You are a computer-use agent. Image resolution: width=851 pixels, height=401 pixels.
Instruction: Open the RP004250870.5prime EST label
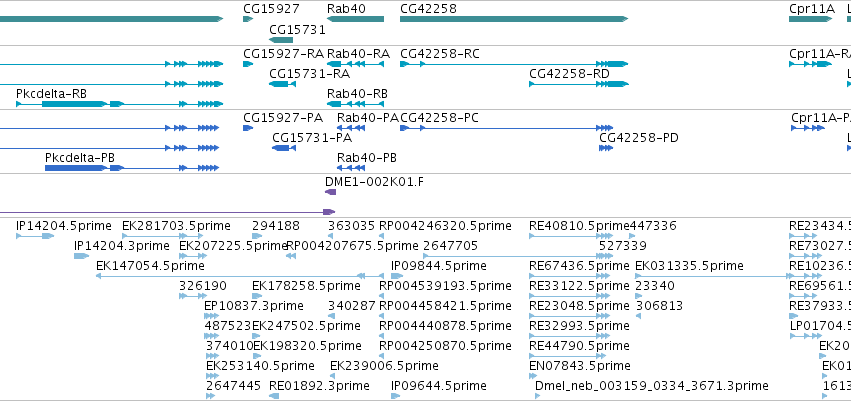point(445,346)
